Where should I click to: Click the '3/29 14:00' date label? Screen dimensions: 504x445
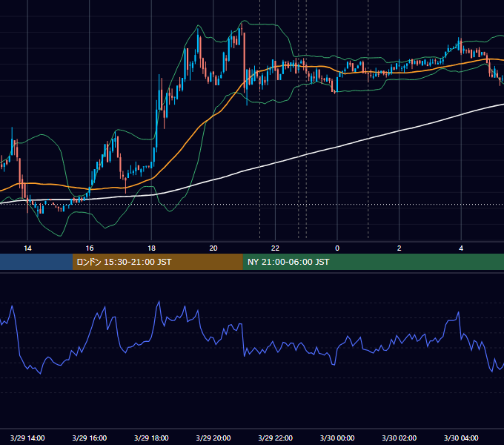[x=27, y=438]
